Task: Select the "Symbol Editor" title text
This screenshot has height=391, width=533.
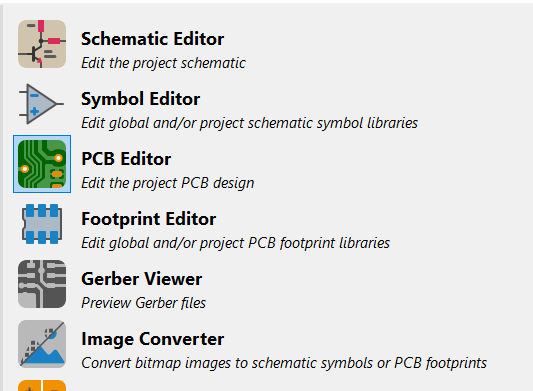Action: pyautogui.click(x=140, y=99)
